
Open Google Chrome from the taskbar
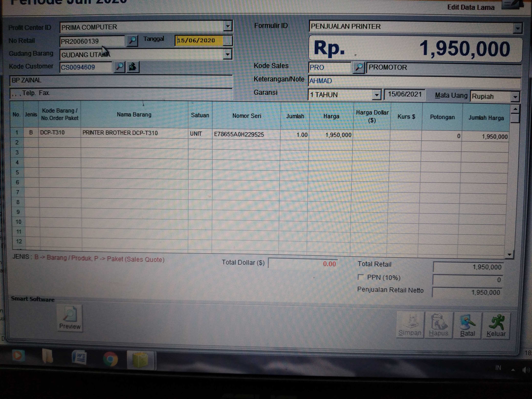[110, 359]
